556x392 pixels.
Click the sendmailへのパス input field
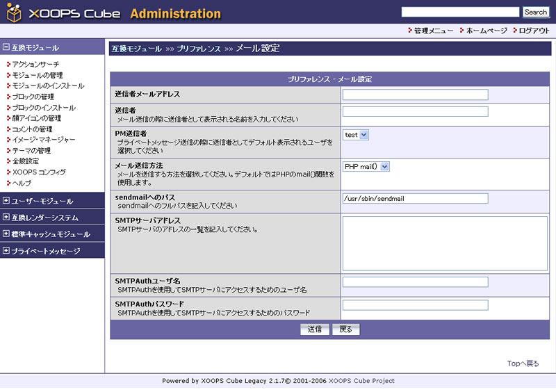tap(415, 198)
